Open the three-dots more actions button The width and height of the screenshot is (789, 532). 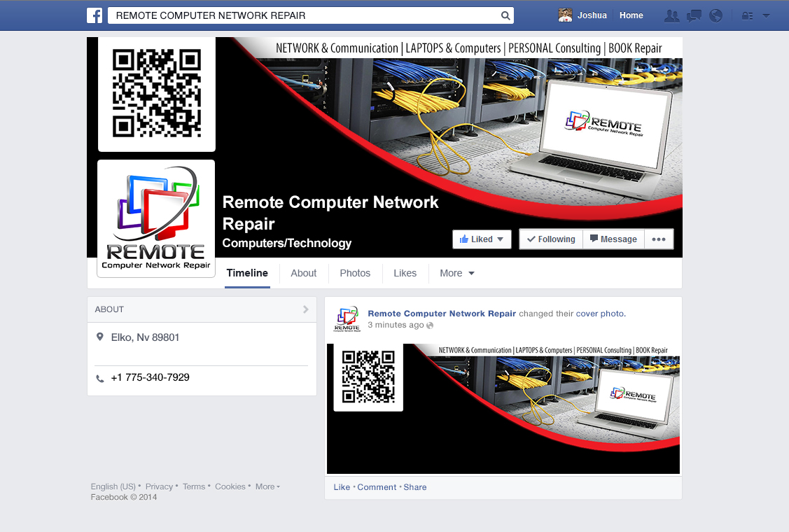coord(659,239)
